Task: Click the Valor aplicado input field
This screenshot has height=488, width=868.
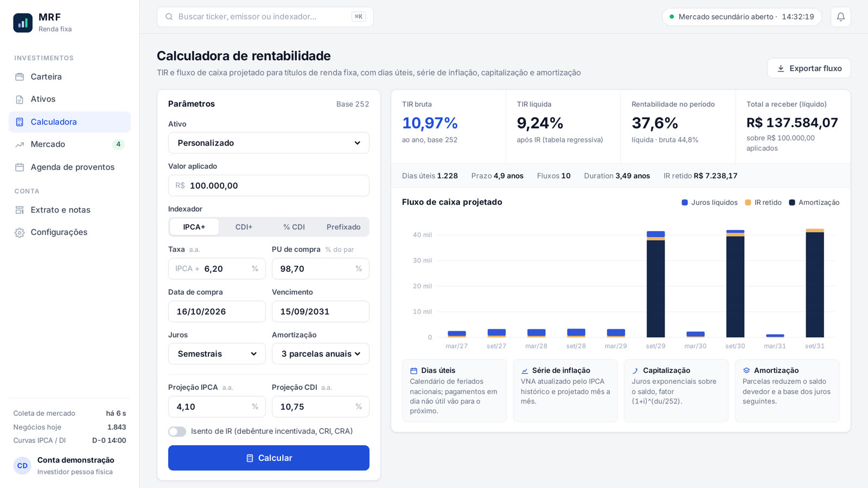Action: point(269,185)
